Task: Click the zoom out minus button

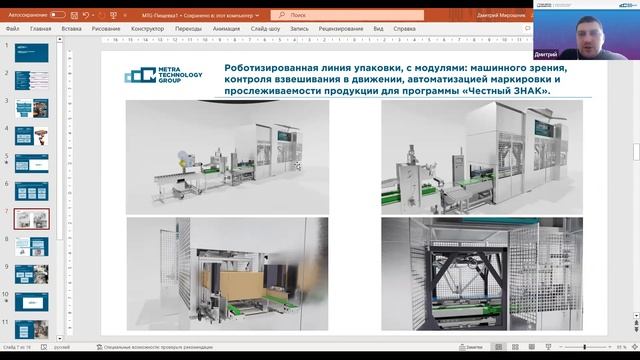Action: click(x=561, y=347)
